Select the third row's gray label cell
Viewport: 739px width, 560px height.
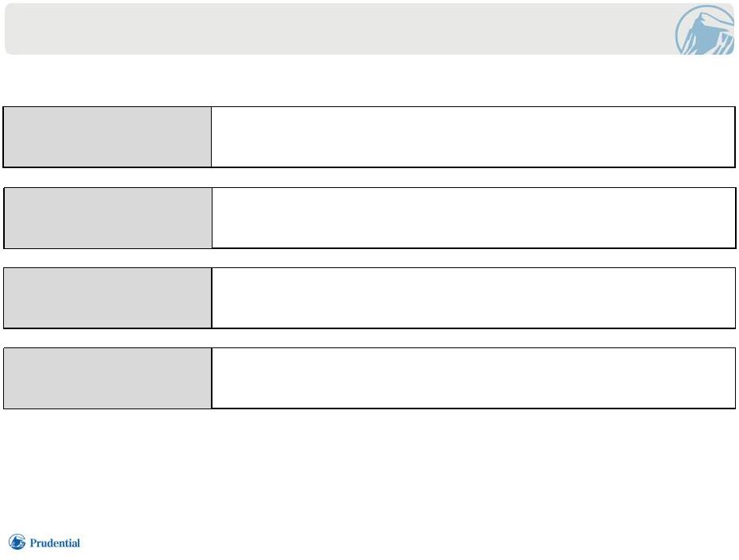coord(108,298)
